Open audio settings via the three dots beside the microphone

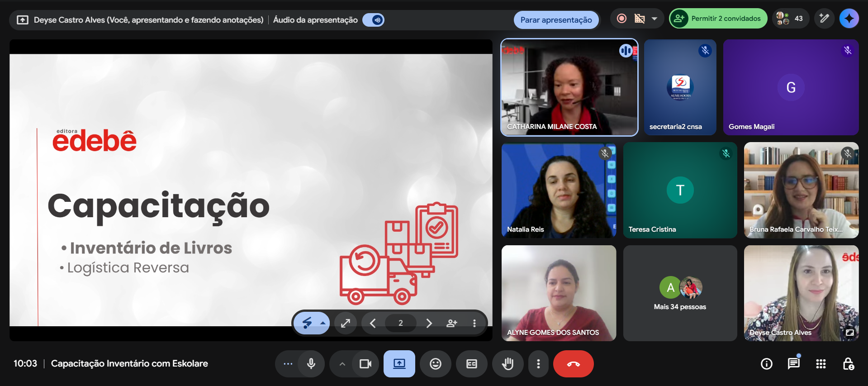pyautogui.click(x=288, y=364)
